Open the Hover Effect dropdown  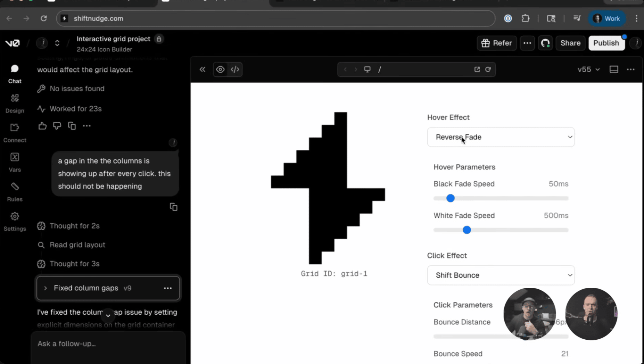click(x=501, y=137)
